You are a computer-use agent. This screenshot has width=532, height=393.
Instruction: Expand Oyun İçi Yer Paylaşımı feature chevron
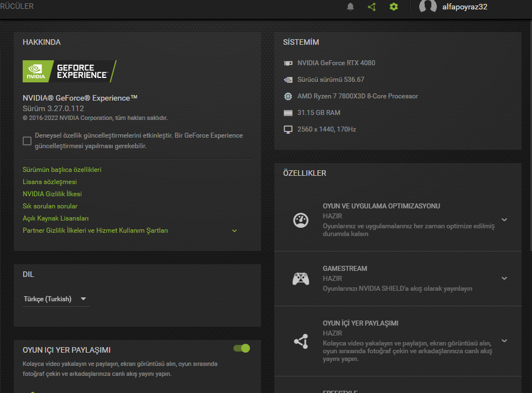coord(504,341)
